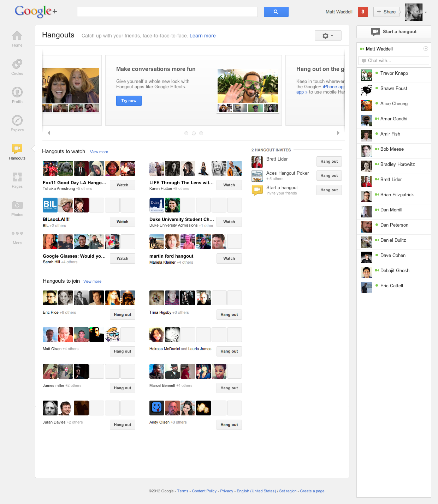Expand the account menu next to your avatar
The height and width of the screenshot is (504, 438).
point(426,12)
